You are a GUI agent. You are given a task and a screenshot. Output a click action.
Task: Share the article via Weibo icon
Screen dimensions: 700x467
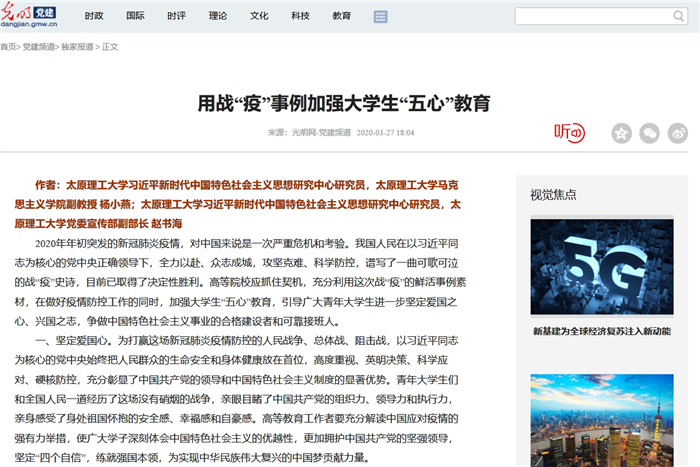[677, 132]
